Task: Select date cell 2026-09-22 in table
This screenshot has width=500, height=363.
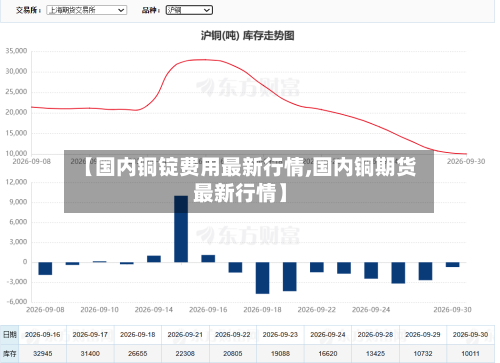Action: 233,334
